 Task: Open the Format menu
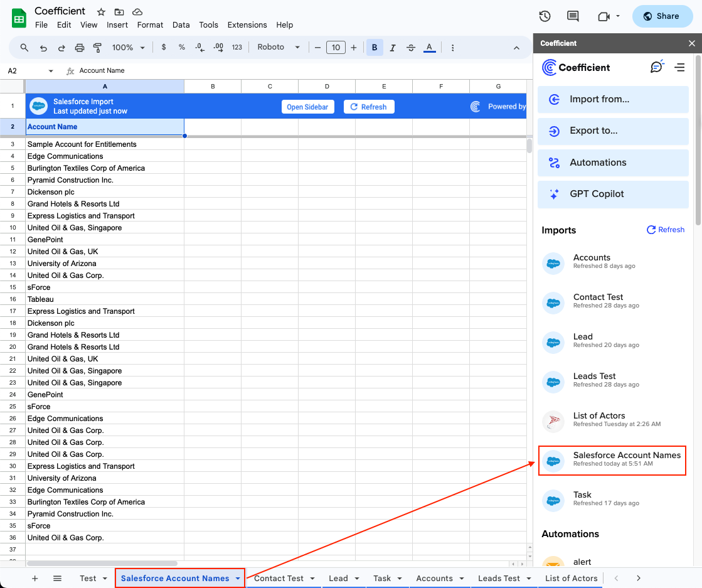150,25
